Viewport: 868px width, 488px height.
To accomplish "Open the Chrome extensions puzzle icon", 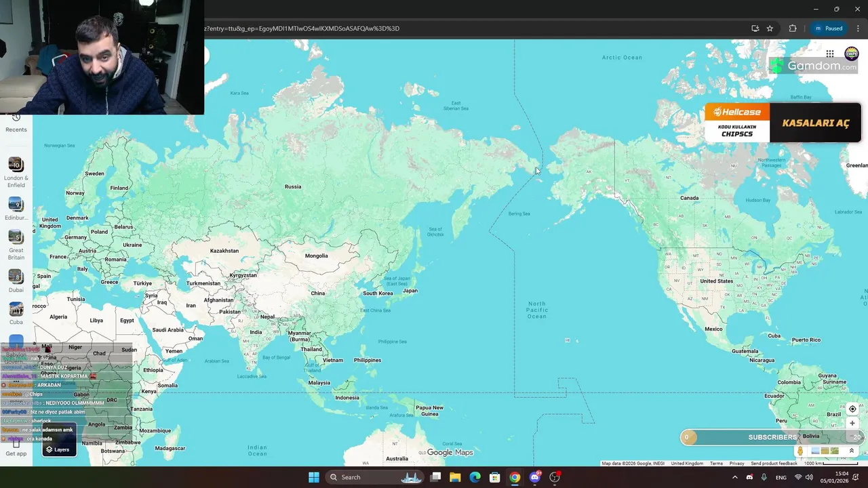I will click(x=793, y=28).
